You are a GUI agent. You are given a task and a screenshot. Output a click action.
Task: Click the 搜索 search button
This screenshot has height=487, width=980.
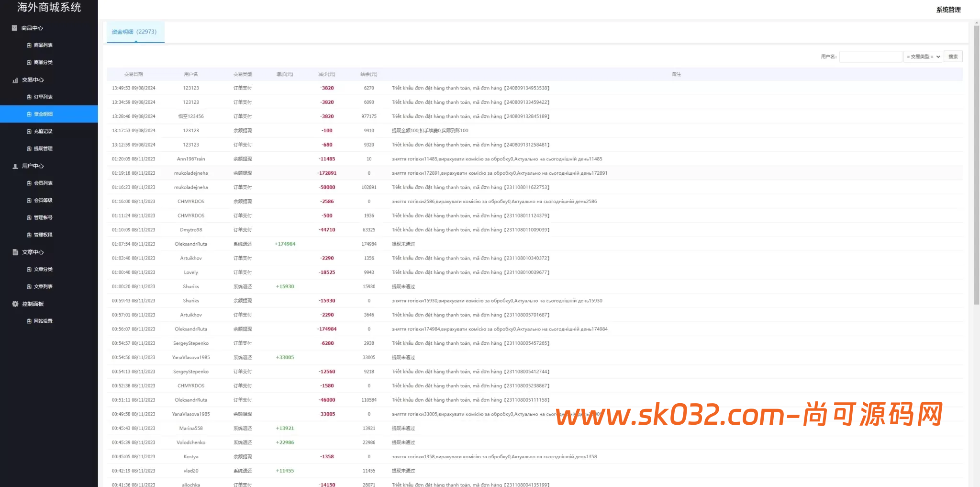coord(953,57)
